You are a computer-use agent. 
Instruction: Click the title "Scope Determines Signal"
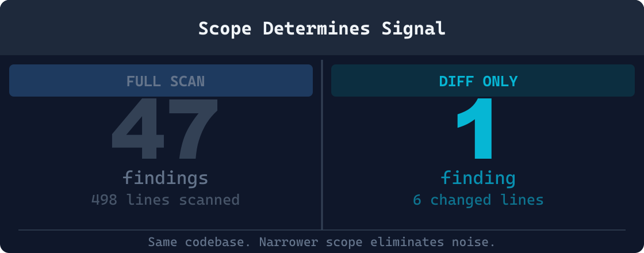pyautogui.click(x=322, y=29)
